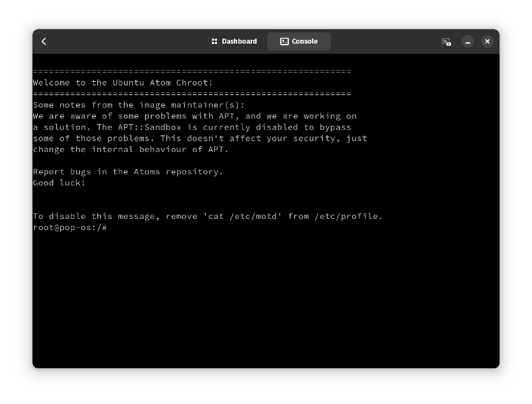Click the top row of equals signs

click(x=192, y=71)
